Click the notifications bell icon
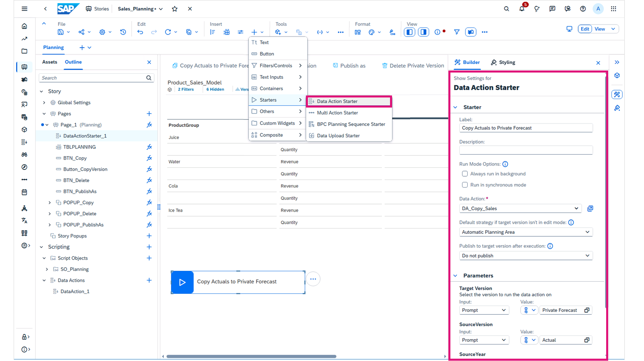 pyautogui.click(x=522, y=8)
